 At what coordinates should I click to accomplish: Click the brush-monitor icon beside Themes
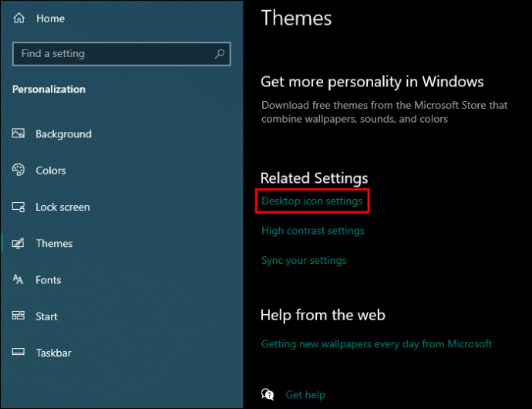point(19,243)
